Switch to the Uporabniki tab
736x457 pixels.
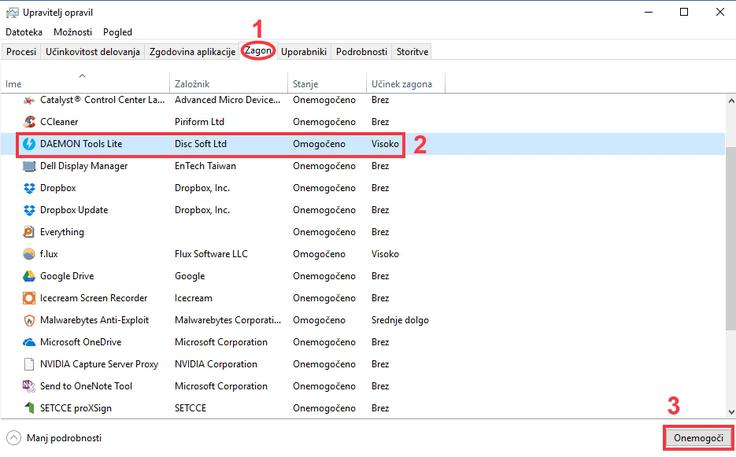coord(304,52)
